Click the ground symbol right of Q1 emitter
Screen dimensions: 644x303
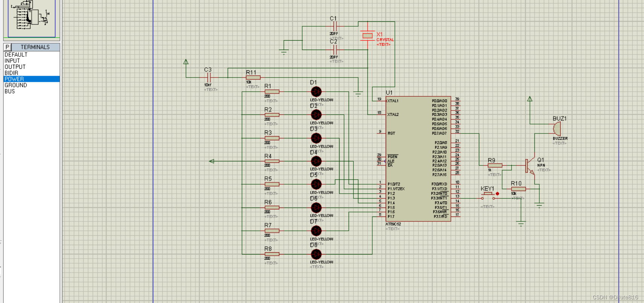tap(539, 205)
